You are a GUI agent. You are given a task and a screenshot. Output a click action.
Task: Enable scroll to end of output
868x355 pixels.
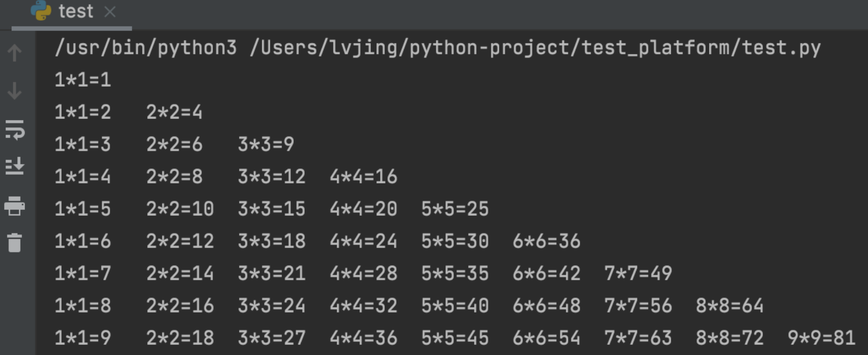coord(15,166)
